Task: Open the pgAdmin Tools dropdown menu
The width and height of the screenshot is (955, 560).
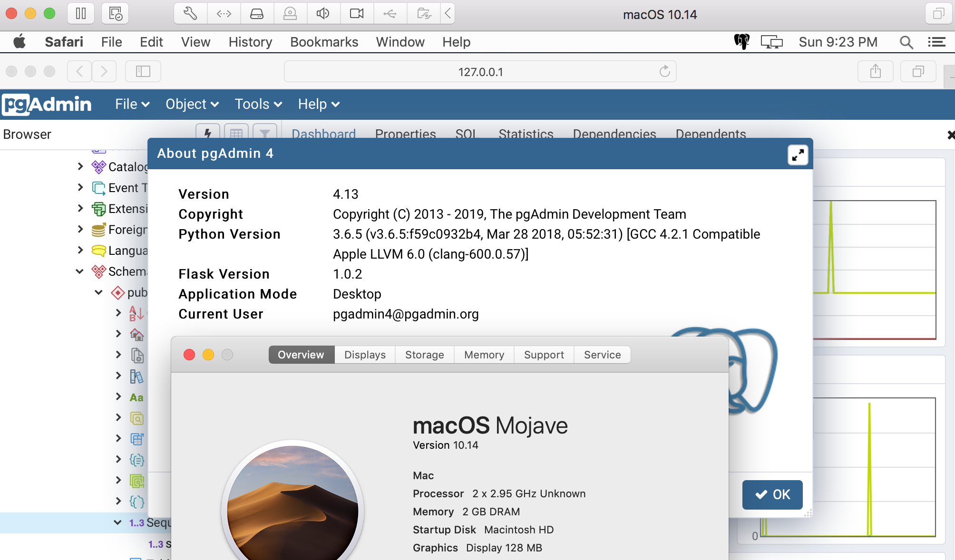Action: click(258, 104)
